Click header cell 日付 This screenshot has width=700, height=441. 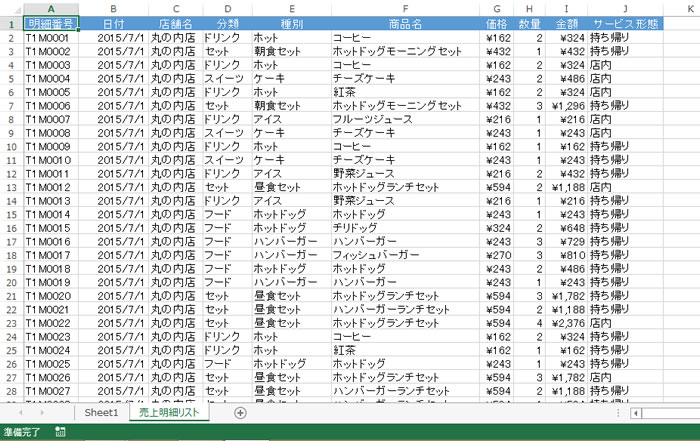113,24
